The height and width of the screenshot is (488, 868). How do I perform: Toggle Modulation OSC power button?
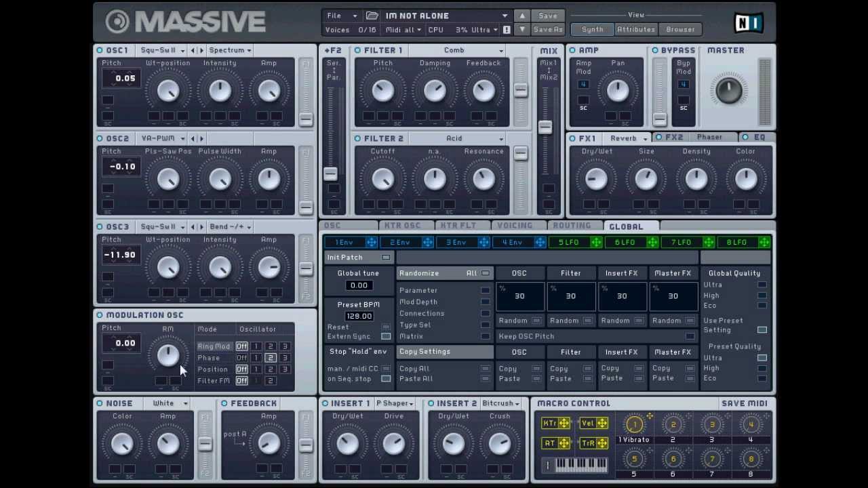(x=100, y=315)
